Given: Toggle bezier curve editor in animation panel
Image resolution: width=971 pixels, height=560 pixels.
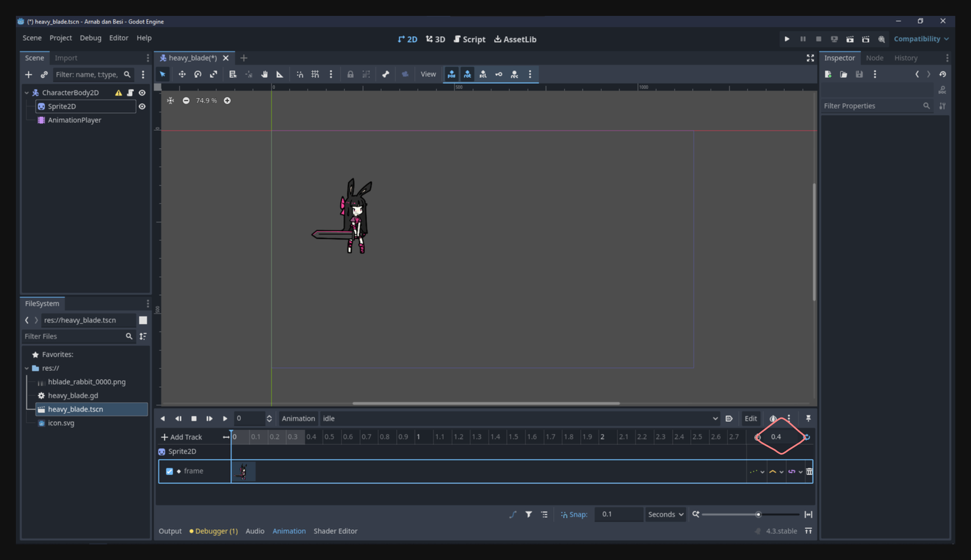Looking at the screenshot, I should tap(513, 514).
